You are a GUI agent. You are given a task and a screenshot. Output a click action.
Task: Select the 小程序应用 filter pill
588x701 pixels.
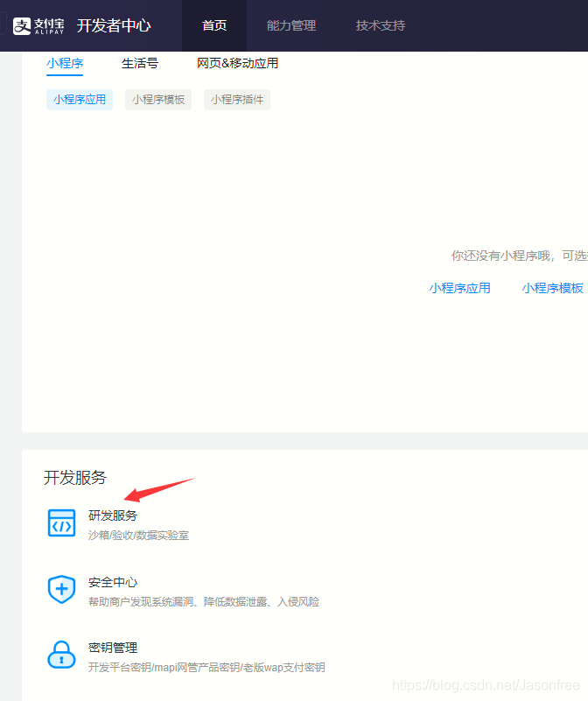tap(80, 99)
